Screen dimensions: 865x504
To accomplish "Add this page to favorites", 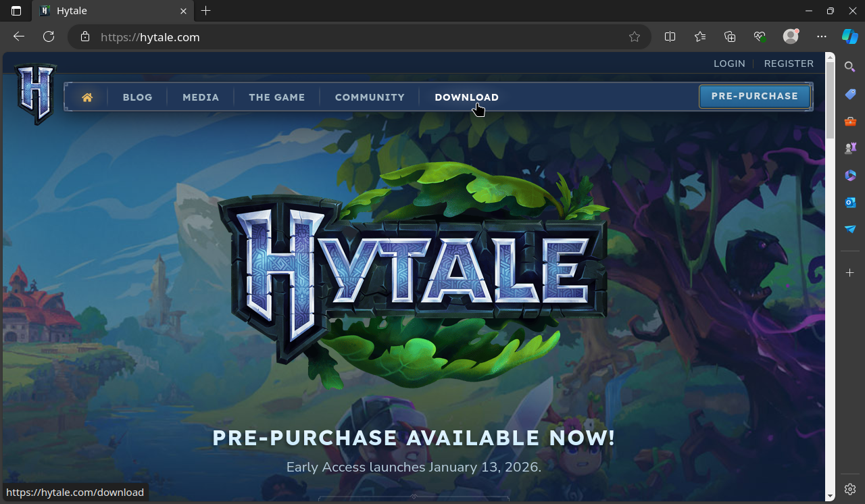I will (x=635, y=37).
